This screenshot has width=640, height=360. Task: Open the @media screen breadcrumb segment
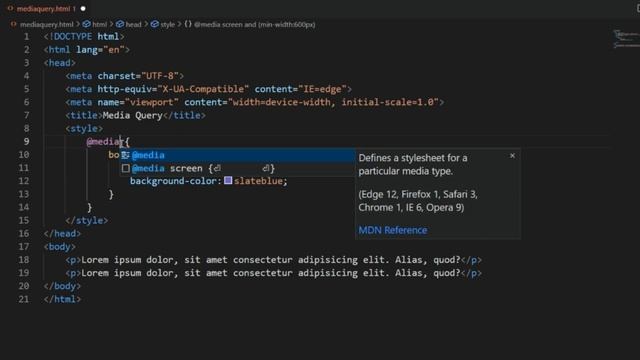click(255, 24)
